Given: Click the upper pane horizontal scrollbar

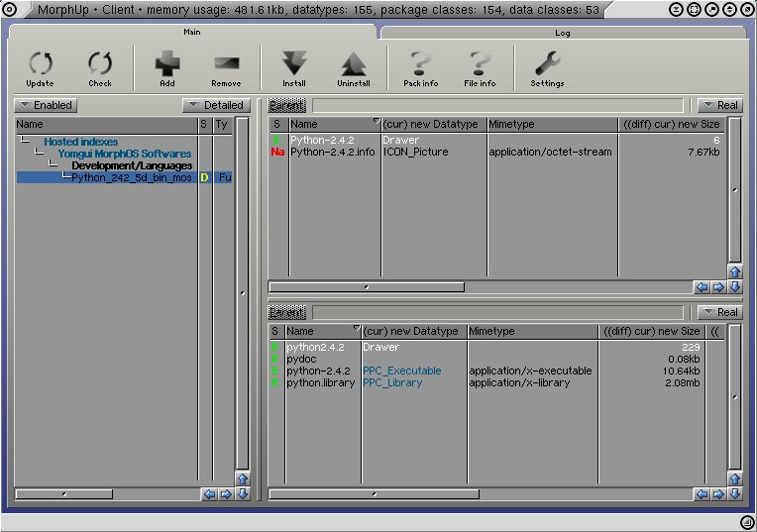Looking at the screenshot, I should click(x=367, y=287).
